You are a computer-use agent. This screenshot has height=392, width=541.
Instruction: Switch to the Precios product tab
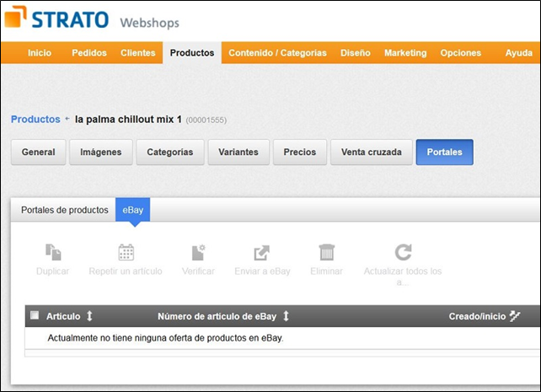point(300,153)
